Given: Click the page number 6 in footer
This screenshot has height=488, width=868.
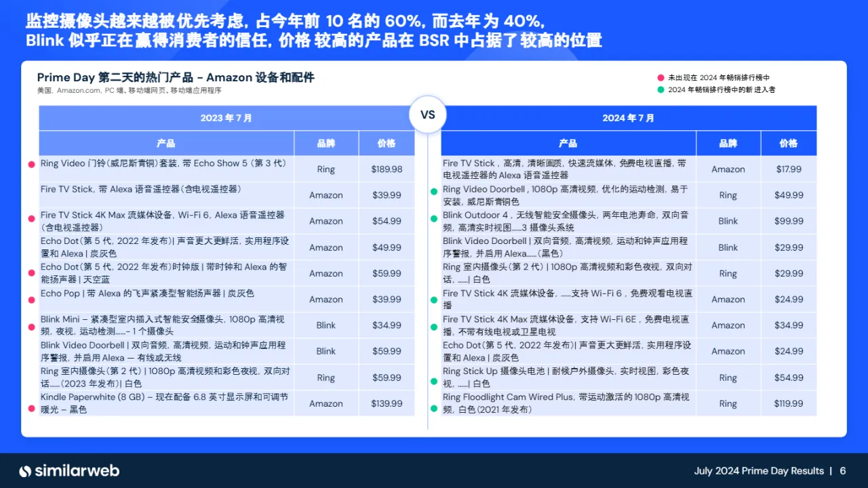Looking at the screenshot, I should [843, 471].
